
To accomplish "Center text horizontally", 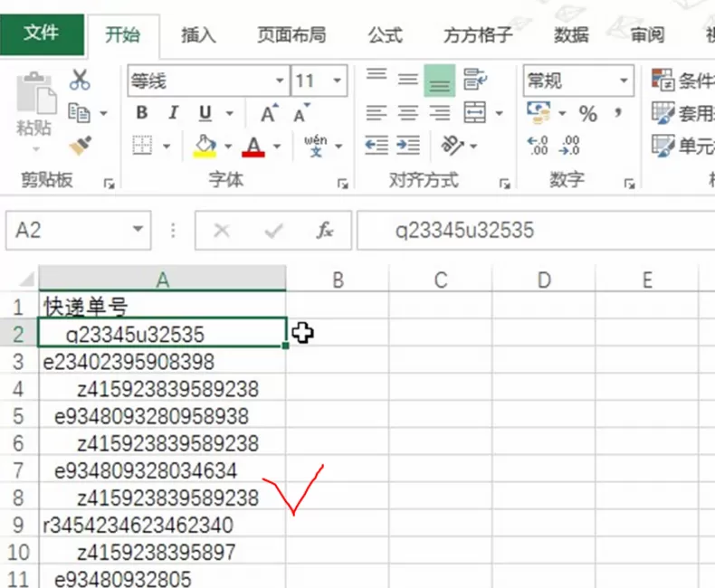I will coord(407,112).
